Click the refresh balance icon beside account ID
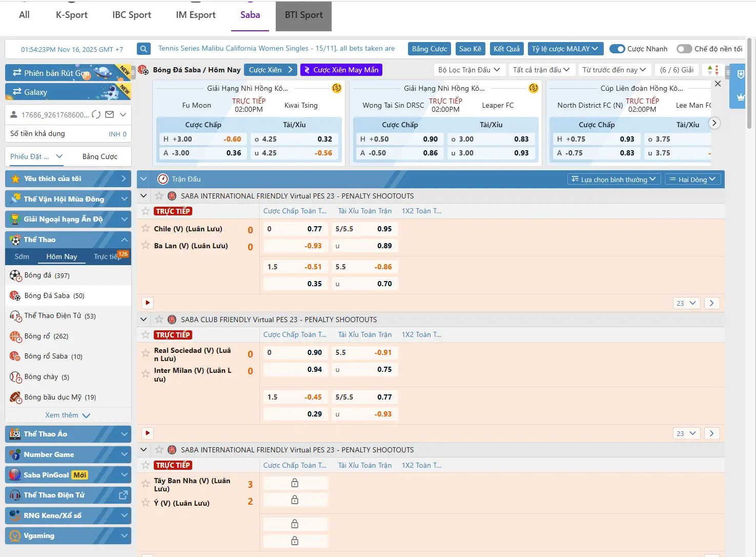This screenshot has height=557, width=756. tap(96, 114)
